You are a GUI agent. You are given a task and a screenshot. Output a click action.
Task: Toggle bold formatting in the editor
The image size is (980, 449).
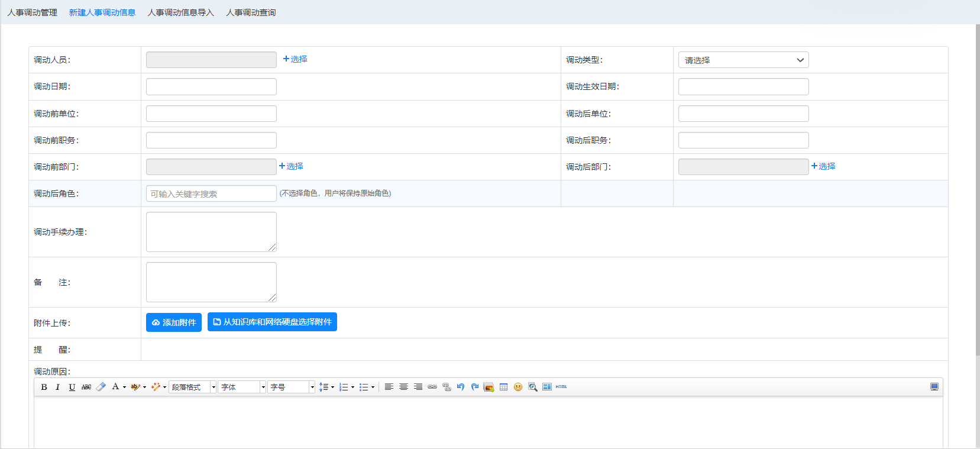click(x=44, y=387)
